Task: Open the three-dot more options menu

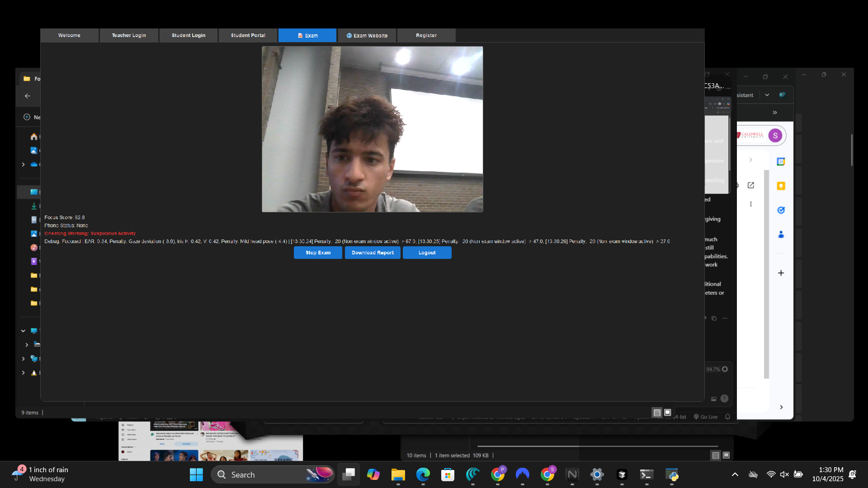Action: pyautogui.click(x=751, y=204)
